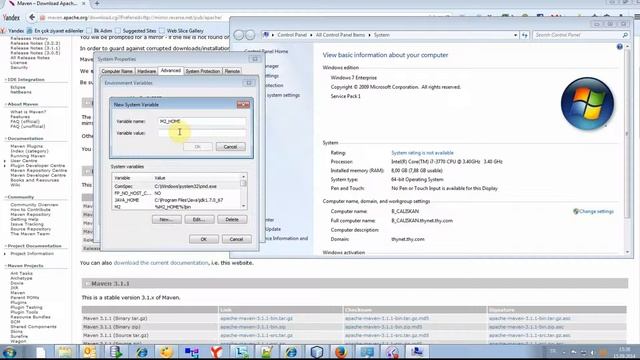
Task: Click Edit under System variables
Action: click(x=199, y=220)
